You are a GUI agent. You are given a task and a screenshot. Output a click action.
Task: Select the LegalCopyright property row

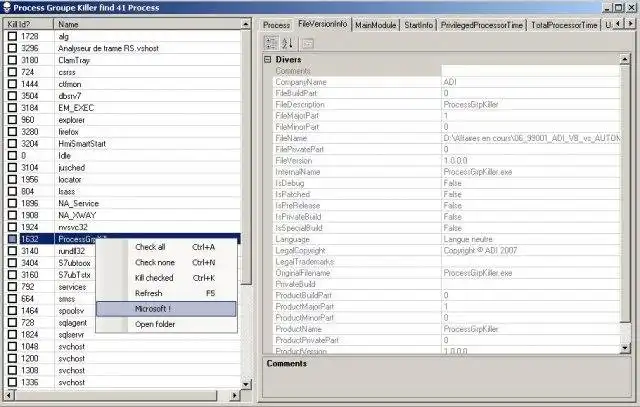click(446, 251)
